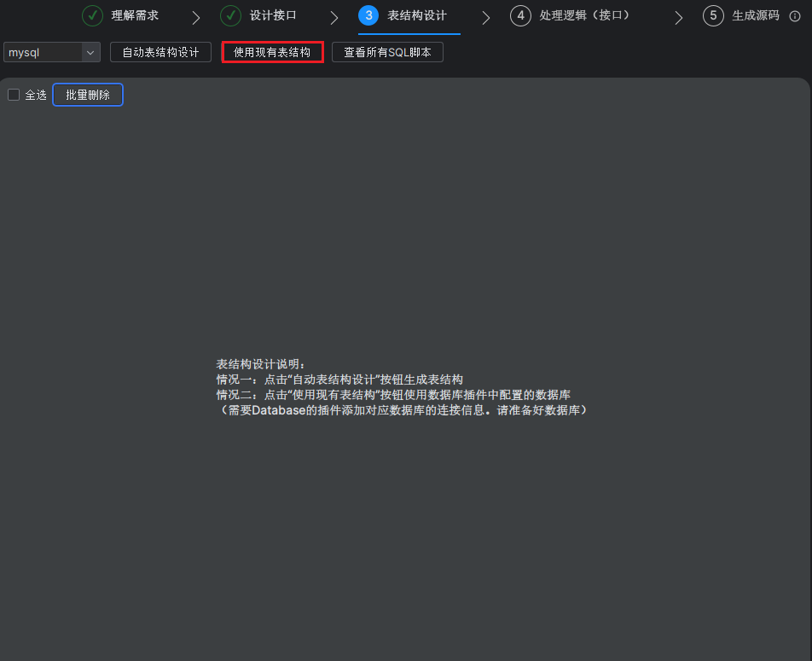Screen dimensions: 812x661
Task: Click the green checkmark on 设计接口 step
Action: coord(230,15)
